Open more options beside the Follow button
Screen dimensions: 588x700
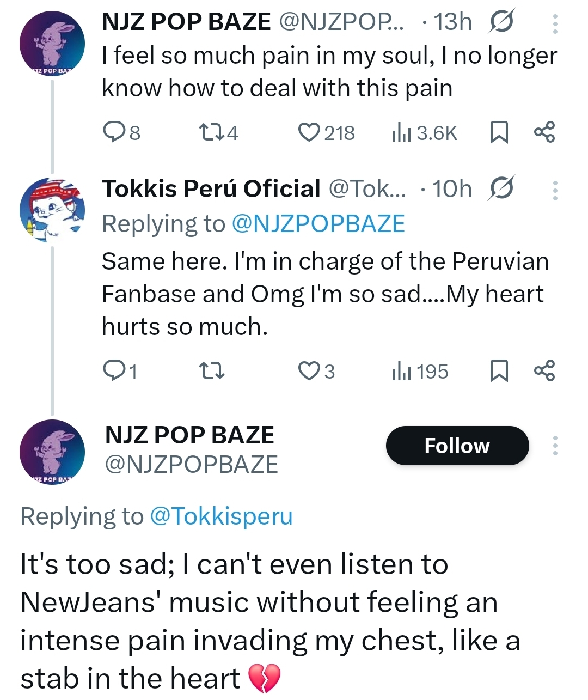coord(555,446)
